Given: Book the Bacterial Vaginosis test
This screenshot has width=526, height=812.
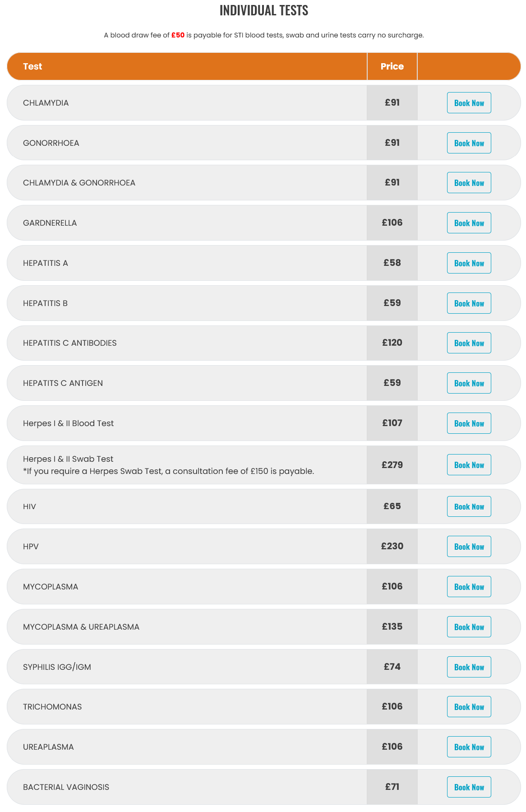Looking at the screenshot, I should point(469,787).
